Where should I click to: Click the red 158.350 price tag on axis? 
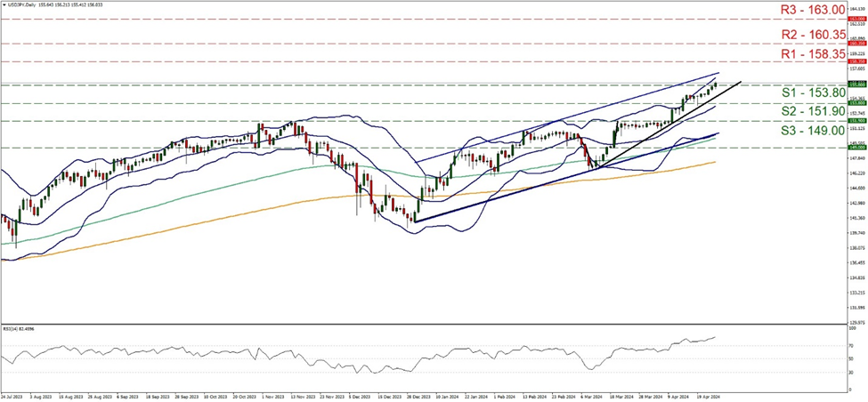(x=856, y=62)
